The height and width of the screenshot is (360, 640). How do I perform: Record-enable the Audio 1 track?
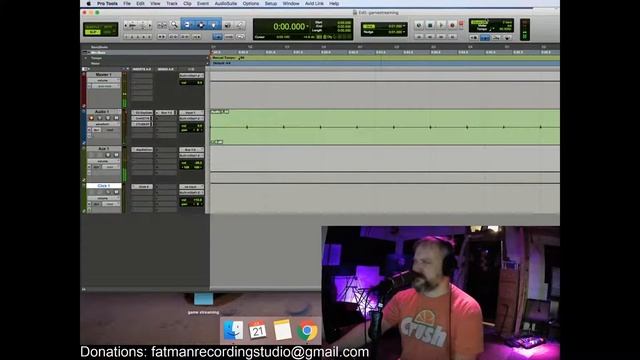(91, 118)
